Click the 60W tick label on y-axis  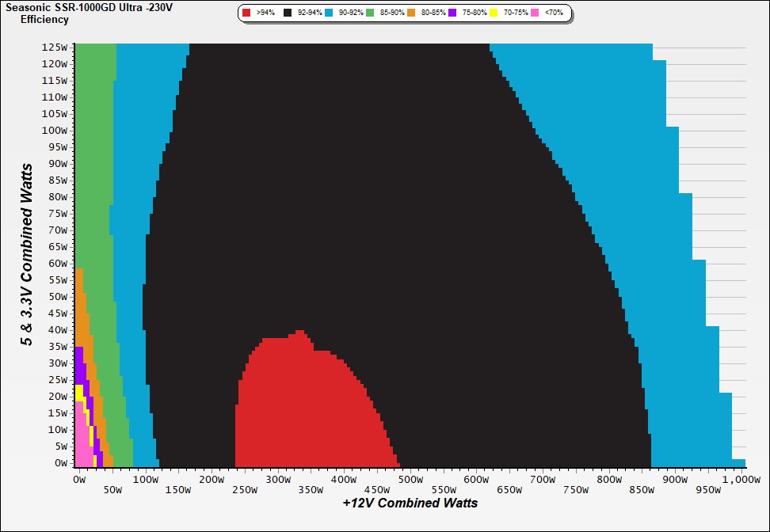pos(57,263)
